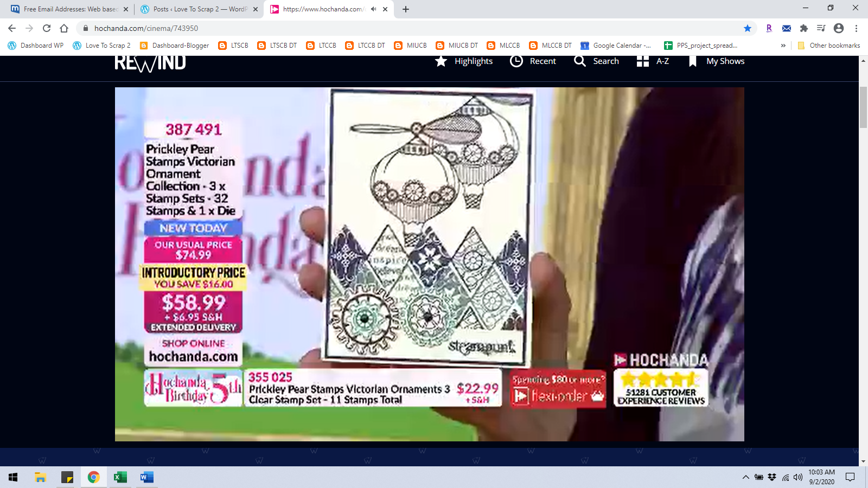Screen dimensions: 868x488
Task: Open Recent shows via clock icon
Action: click(516, 61)
